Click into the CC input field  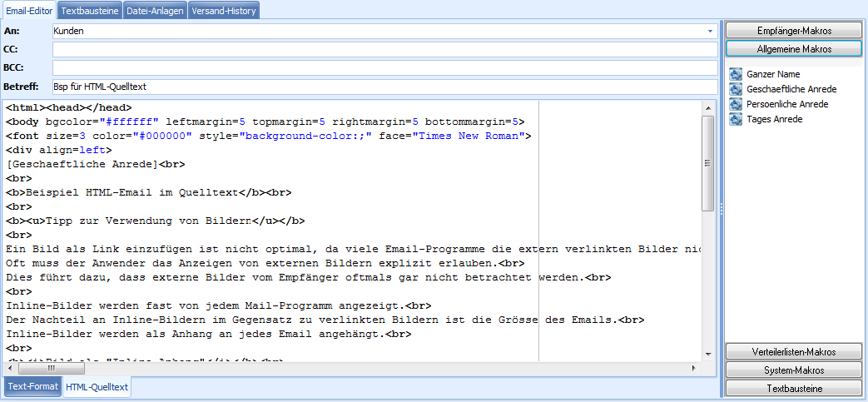[x=384, y=49]
